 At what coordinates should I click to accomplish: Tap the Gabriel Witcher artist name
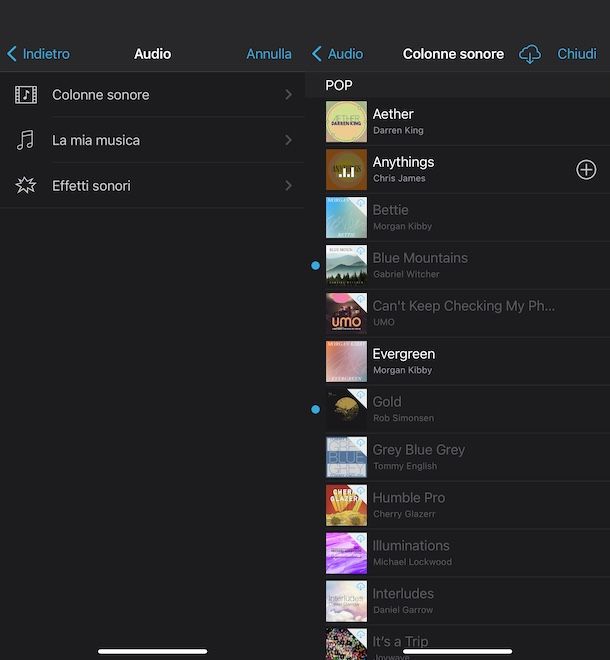click(406, 274)
